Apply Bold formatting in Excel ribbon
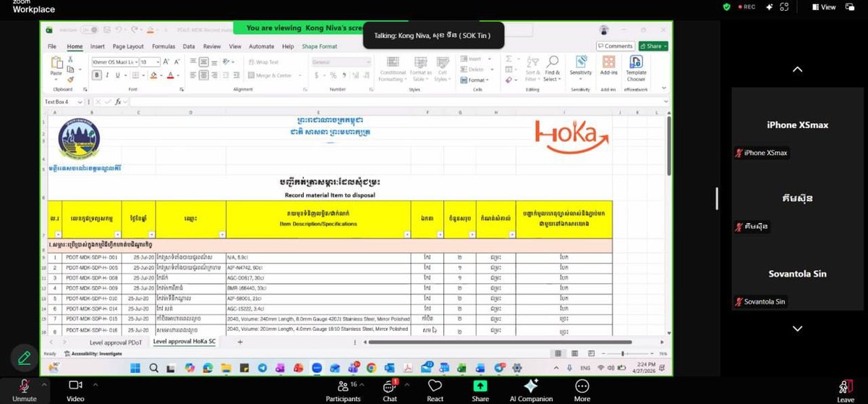Image resolution: width=868 pixels, height=404 pixels. (97, 75)
